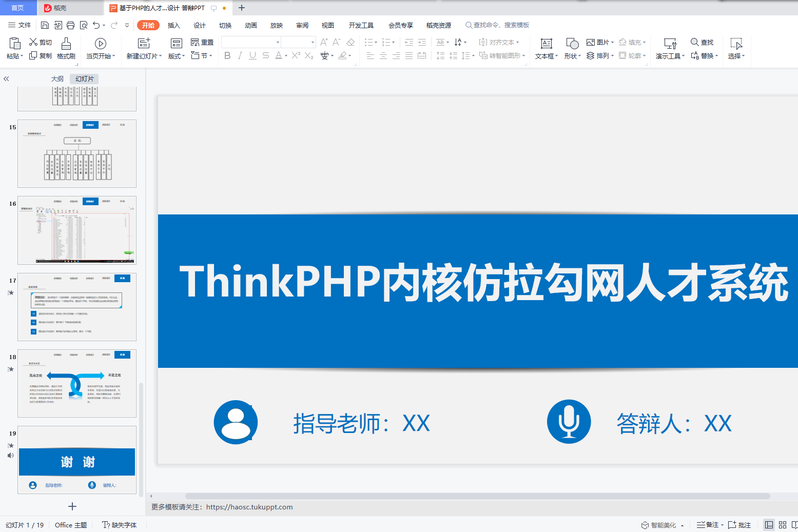This screenshot has height=532, width=798.
Task: Click the text highlight color swatch
Action: pos(342,55)
